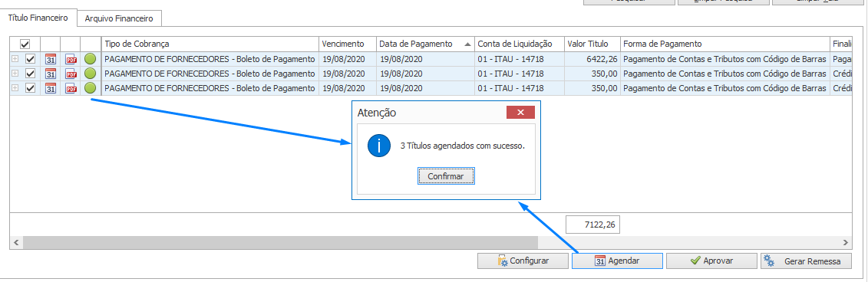Click Conta de Liquidação column header
868x282 pixels.
[x=520, y=44]
